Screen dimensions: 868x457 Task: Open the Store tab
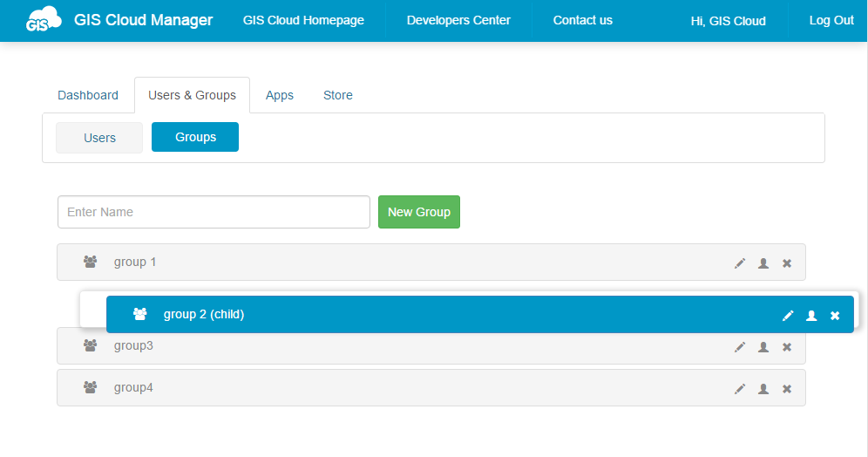pos(337,95)
